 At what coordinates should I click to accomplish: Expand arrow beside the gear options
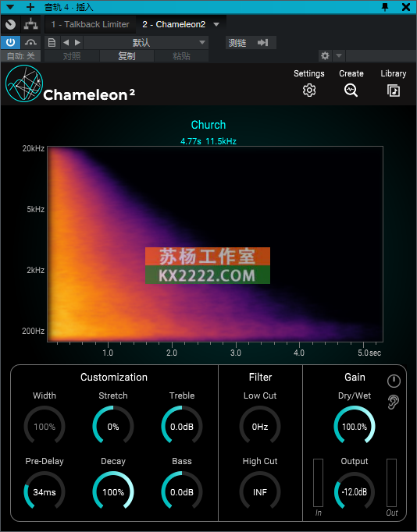tap(339, 55)
